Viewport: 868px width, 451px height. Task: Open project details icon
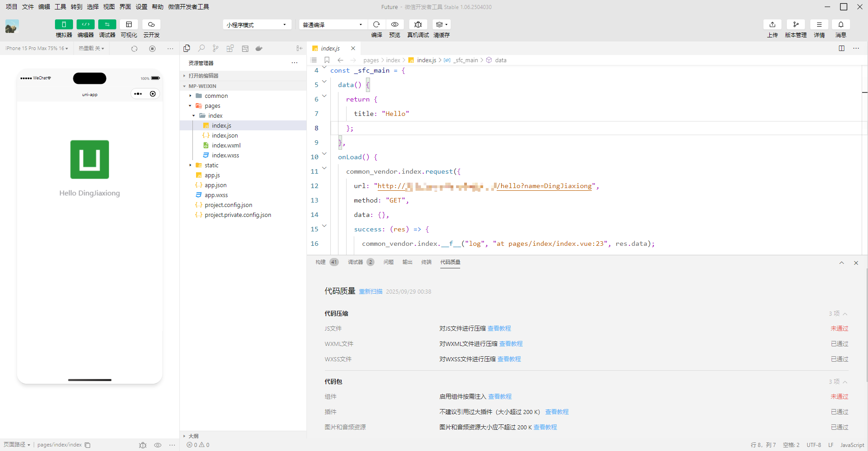pos(819,24)
